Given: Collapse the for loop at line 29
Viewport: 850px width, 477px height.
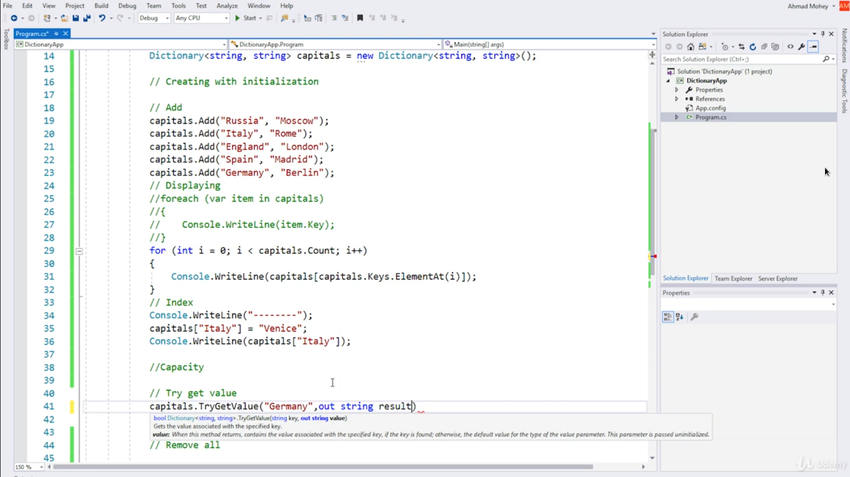Looking at the screenshot, I should [x=79, y=251].
